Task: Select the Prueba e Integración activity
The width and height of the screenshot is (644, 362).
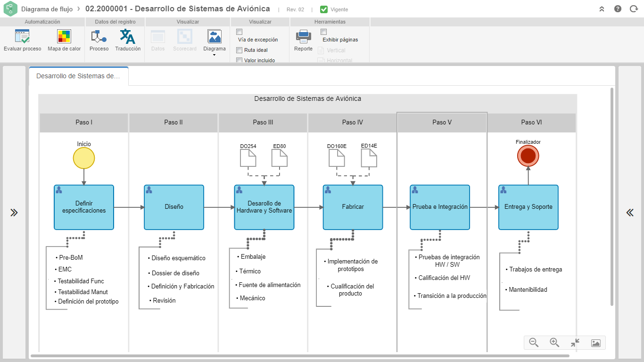Action: tap(440, 207)
